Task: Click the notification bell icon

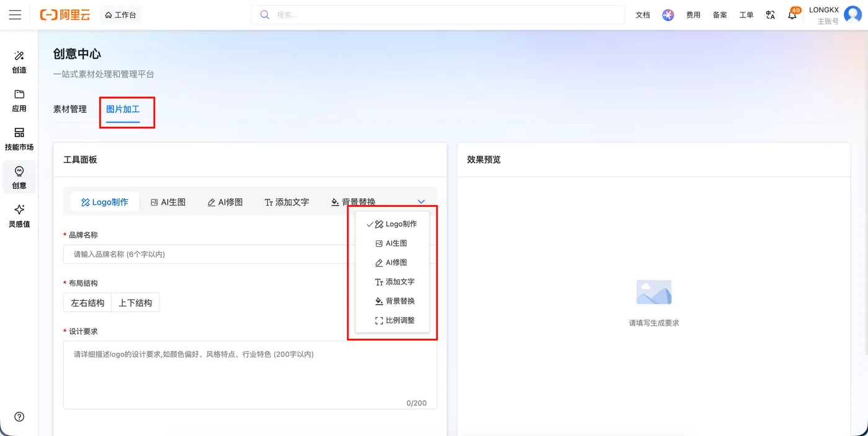Action: click(792, 15)
